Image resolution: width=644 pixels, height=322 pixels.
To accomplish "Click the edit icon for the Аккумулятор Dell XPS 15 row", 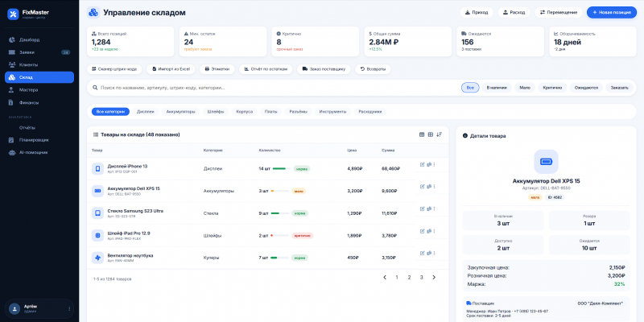I will [422, 187].
